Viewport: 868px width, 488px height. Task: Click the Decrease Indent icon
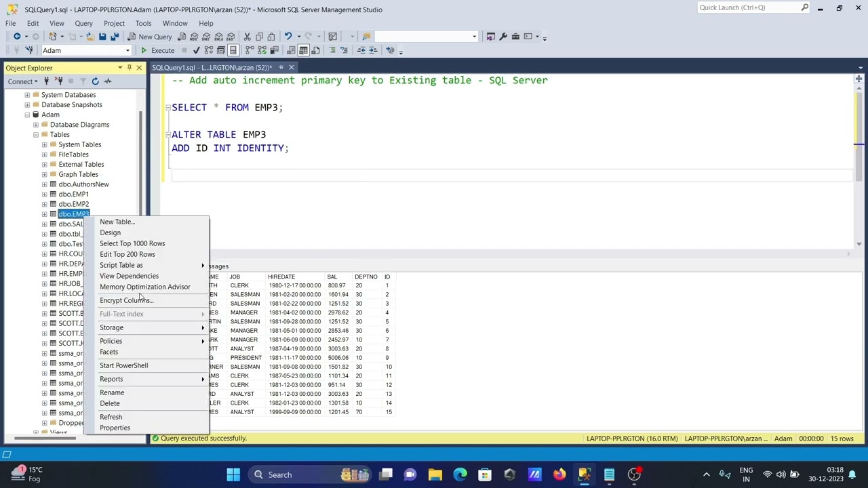(x=361, y=50)
